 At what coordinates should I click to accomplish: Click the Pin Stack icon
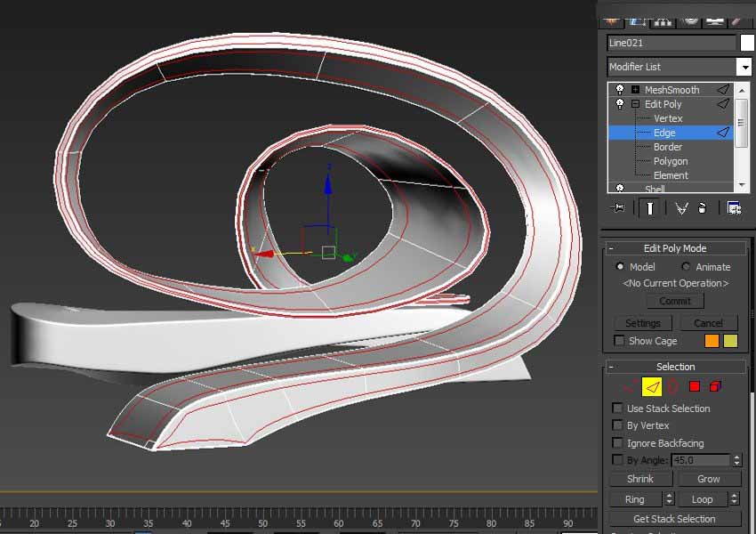click(x=617, y=208)
